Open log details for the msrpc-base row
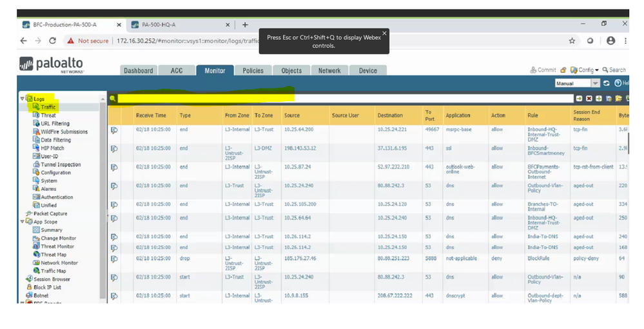 (114, 130)
